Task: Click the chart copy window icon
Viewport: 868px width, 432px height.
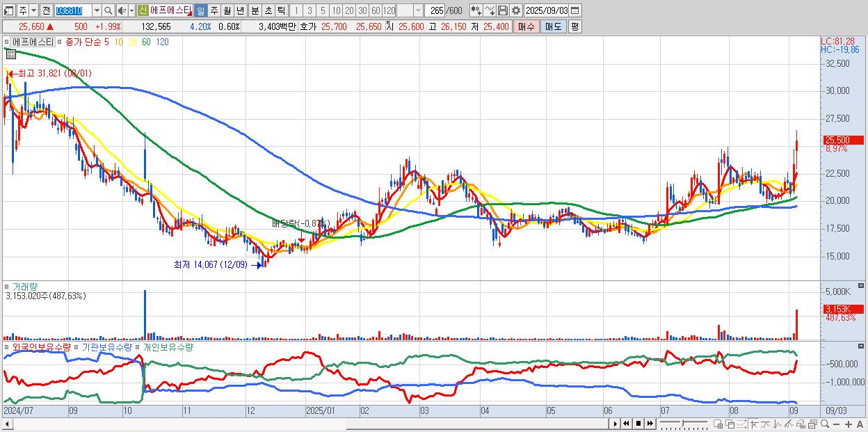Action: tap(813, 424)
